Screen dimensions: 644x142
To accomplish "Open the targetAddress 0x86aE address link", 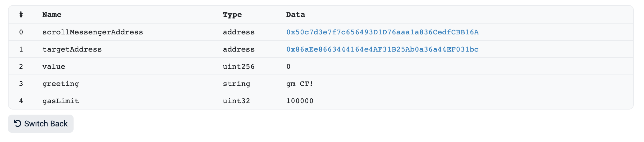I will pos(382,49).
